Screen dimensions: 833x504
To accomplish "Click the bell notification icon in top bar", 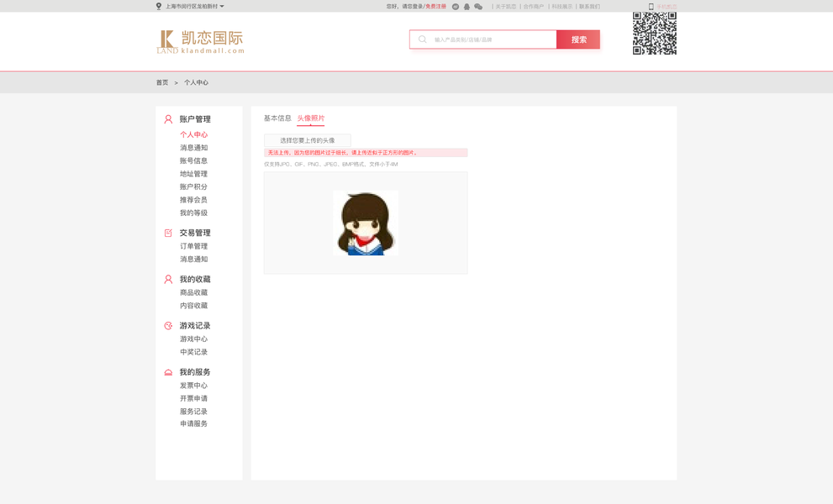I will [x=466, y=6].
